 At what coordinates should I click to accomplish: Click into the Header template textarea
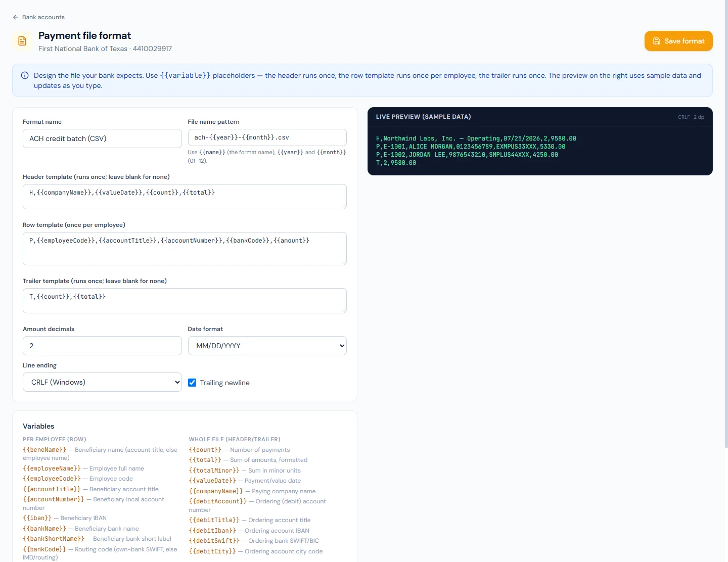coord(185,197)
